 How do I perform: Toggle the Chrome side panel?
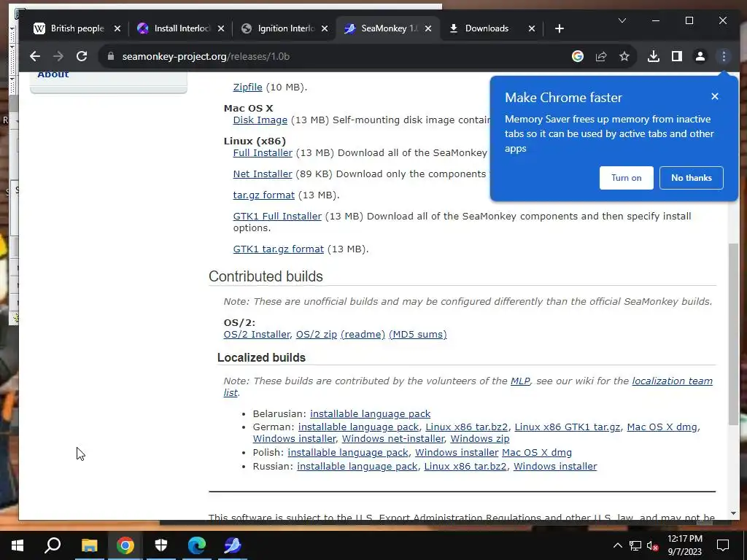(676, 56)
